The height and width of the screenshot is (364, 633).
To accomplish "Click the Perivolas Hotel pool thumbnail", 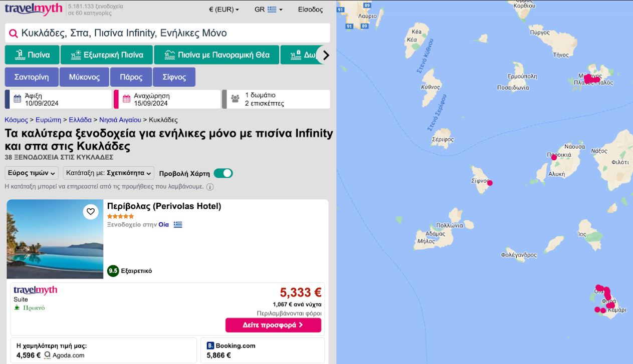I will tap(55, 239).
